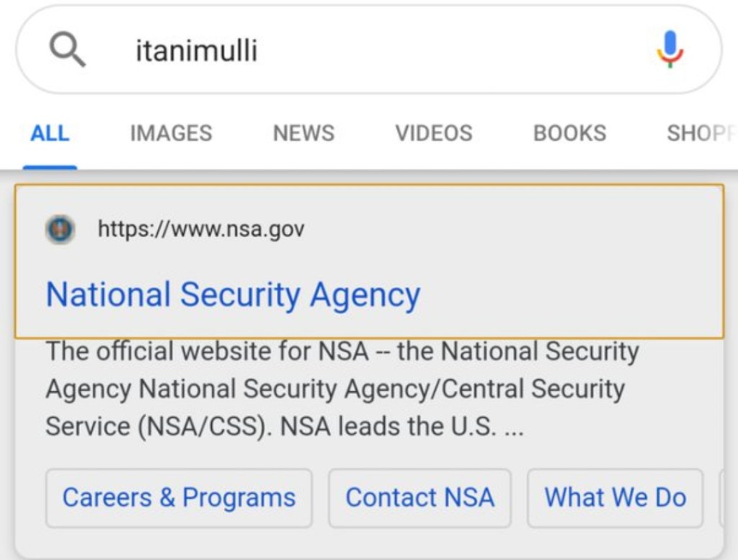Screen dimensions: 738x560
Task: Open the National Security Agency result title
Action: coord(233,295)
